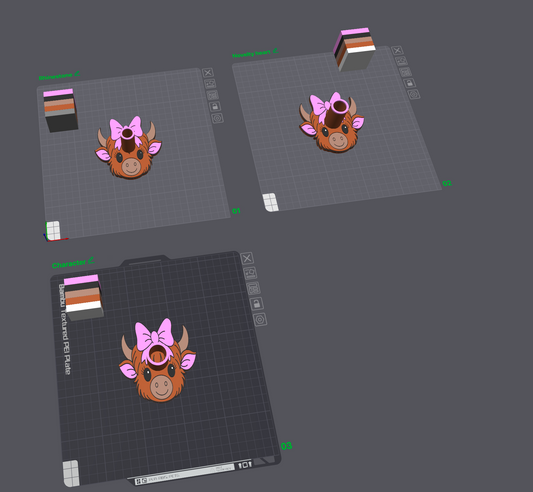Toggle the lock on the Novelty heart plate
This screenshot has width=533, height=492.
pyautogui.click(x=409, y=83)
